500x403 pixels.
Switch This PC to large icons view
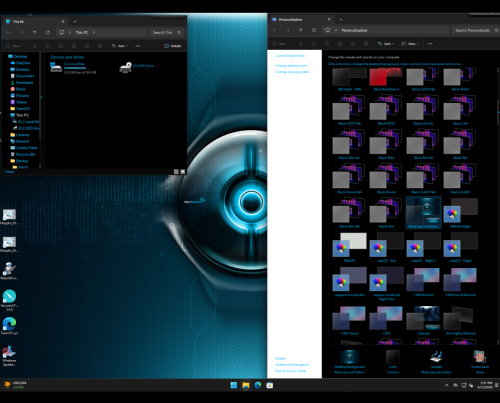click(x=183, y=172)
